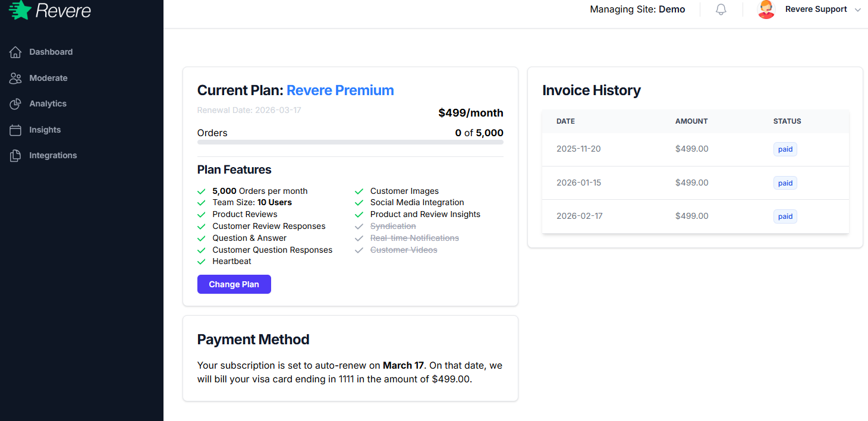Open the Revere Premium plan link
Viewport: 868px width, 421px height.
[340, 90]
